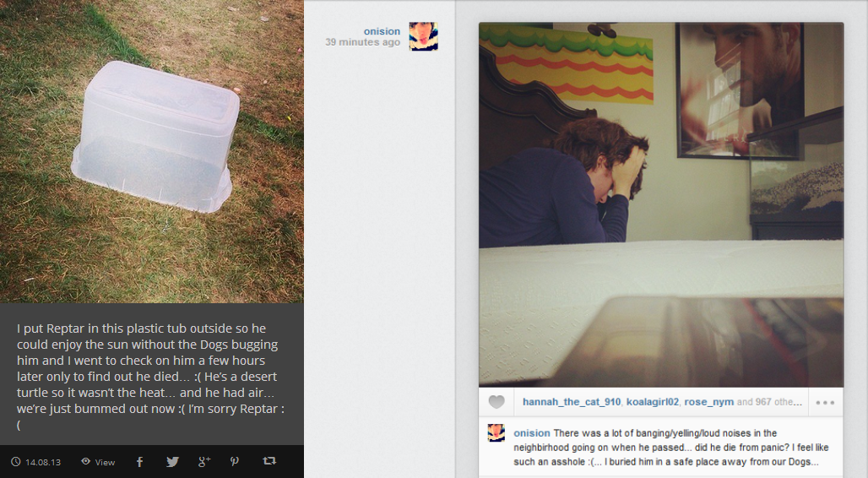Screen dimensions: 868x478
Task: Click the reblog arrows icon
Action: tap(269, 461)
